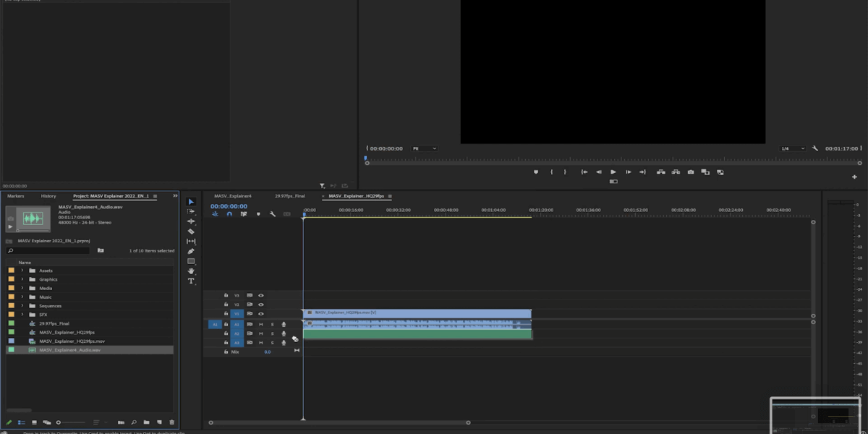The height and width of the screenshot is (434, 868).
Task: Open Project panel hamburger menu
Action: click(x=155, y=196)
